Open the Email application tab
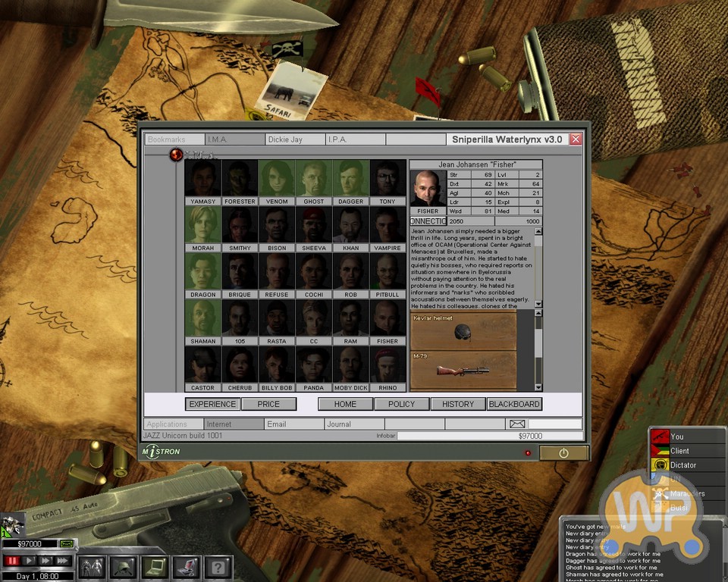This screenshot has height=582, width=728. pyautogui.click(x=294, y=424)
